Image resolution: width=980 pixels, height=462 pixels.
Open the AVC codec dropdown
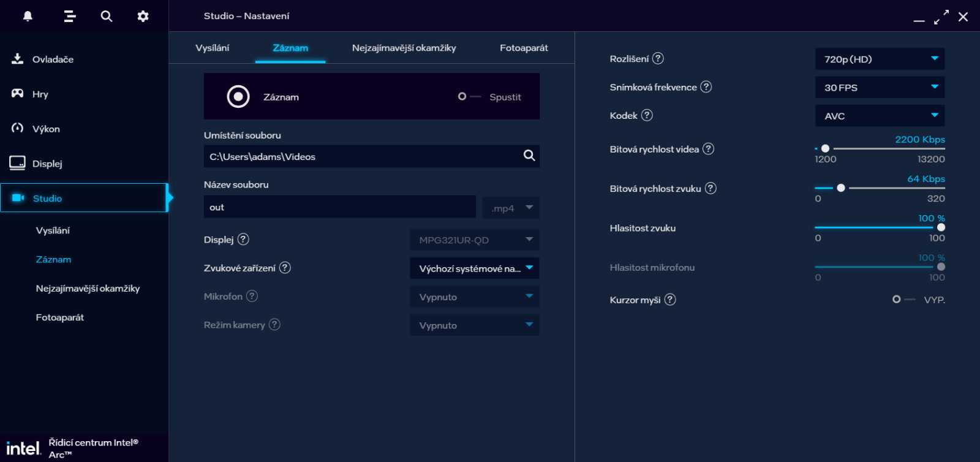coord(880,116)
